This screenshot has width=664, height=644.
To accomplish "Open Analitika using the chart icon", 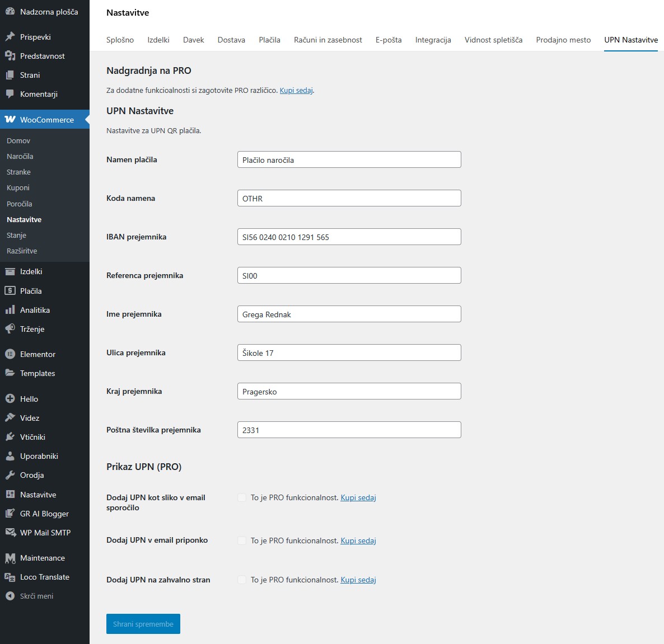I will point(10,309).
